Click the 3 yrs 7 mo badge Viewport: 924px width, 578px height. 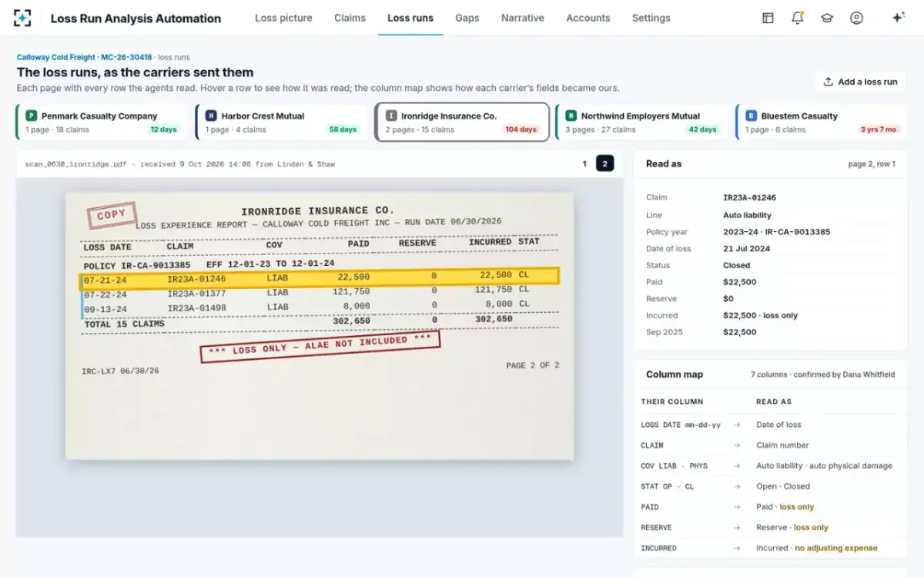(879, 129)
